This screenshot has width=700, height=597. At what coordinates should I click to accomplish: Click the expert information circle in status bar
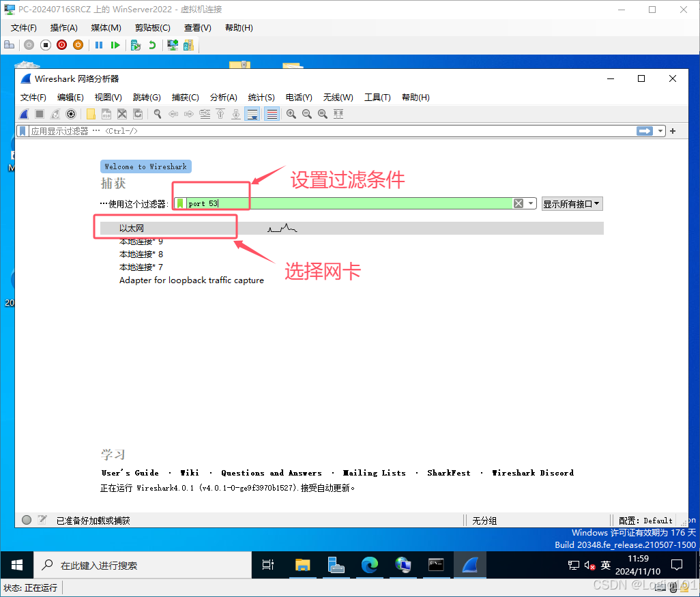[27, 520]
